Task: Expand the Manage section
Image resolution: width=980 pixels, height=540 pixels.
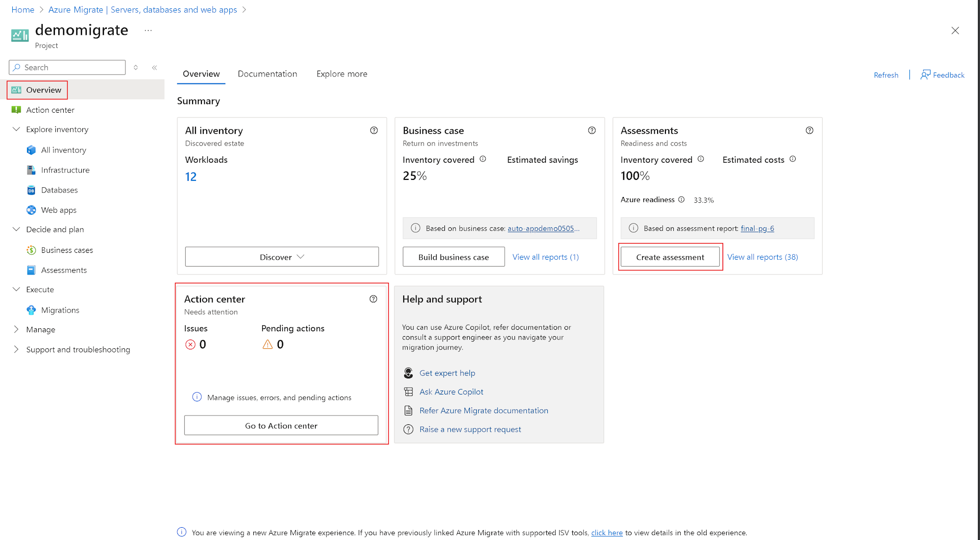Action: click(16, 329)
